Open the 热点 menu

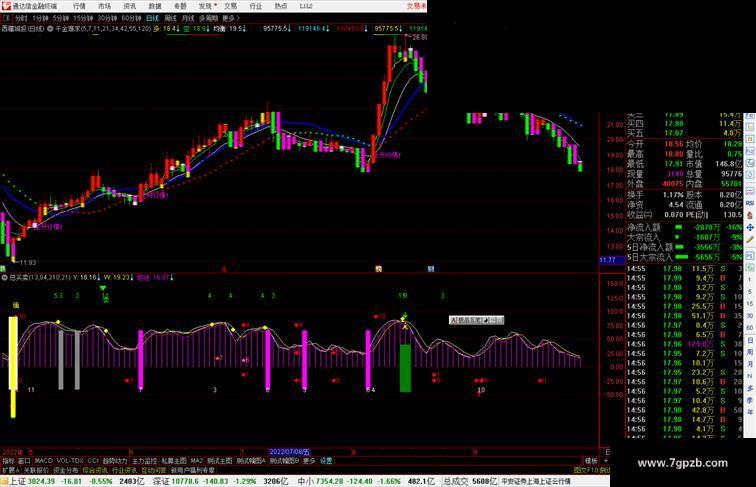(x=281, y=6)
